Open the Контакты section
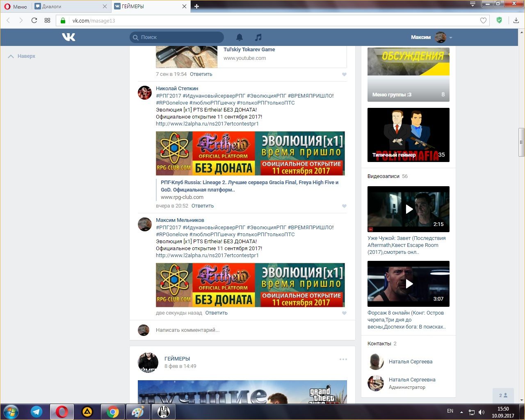Viewport: 525px width, 420px height. (382, 344)
